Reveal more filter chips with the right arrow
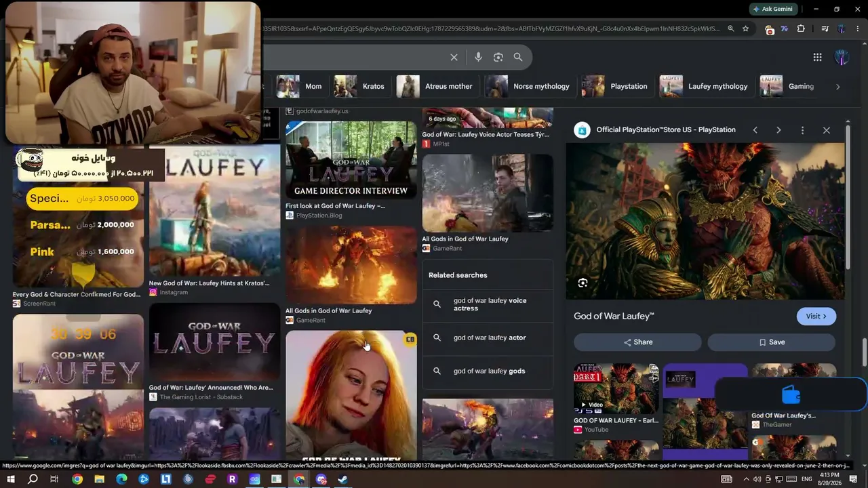The image size is (868, 488). 837,87
